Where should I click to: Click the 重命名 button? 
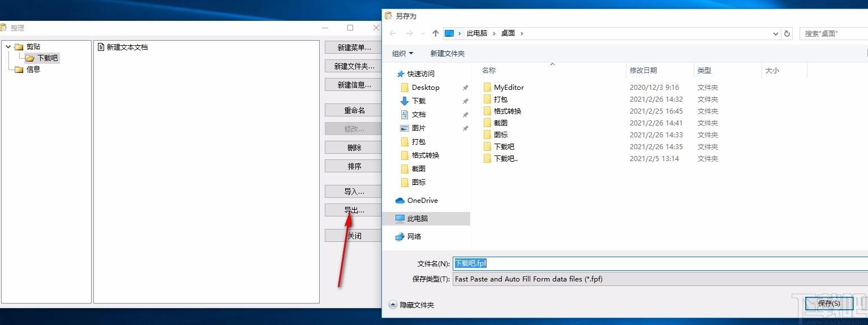click(353, 110)
